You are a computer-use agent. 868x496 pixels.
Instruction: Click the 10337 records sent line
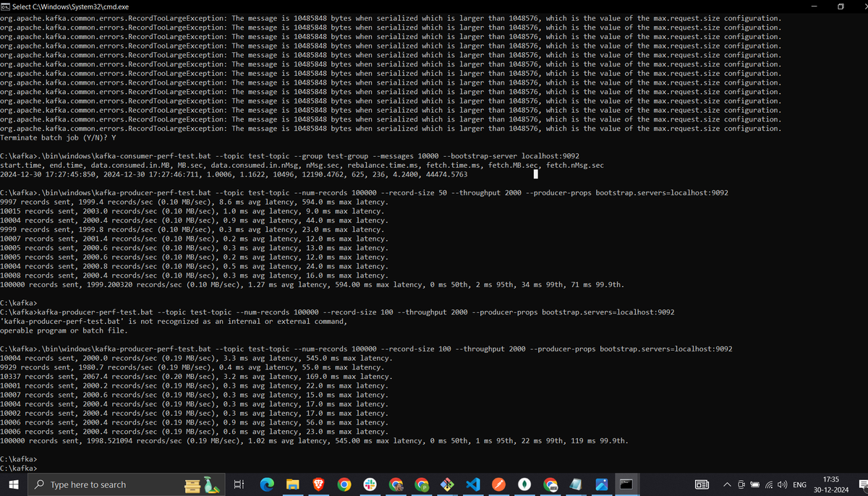point(196,376)
